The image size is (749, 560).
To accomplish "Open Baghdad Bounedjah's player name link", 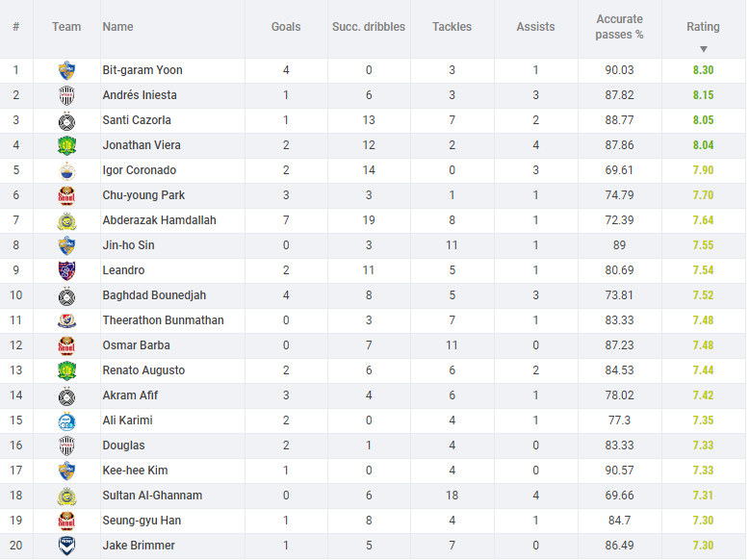I will click(154, 295).
